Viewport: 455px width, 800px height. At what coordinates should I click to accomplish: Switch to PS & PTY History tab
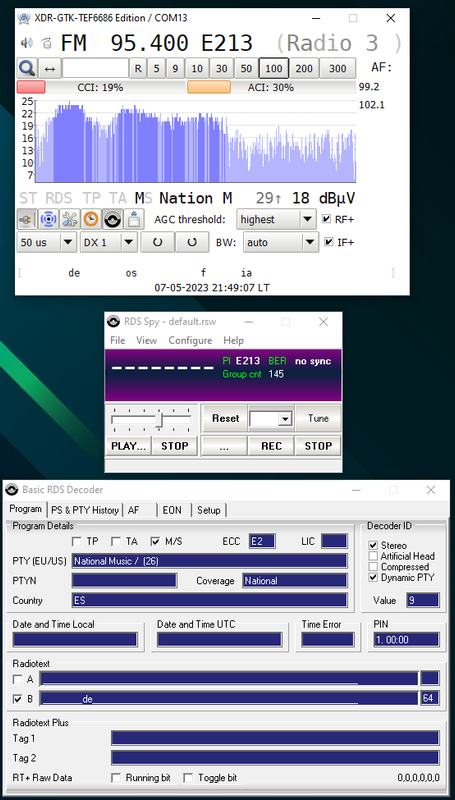pos(85,510)
